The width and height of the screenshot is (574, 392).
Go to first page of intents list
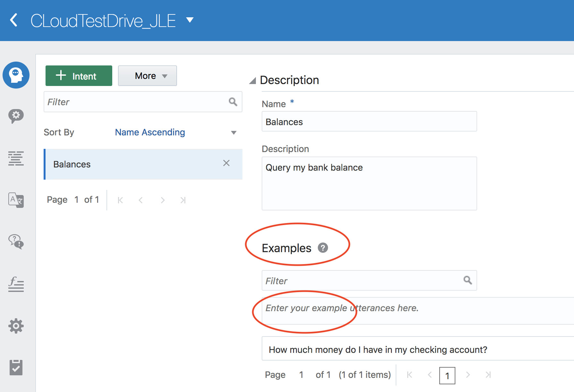click(x=120, y=200)
